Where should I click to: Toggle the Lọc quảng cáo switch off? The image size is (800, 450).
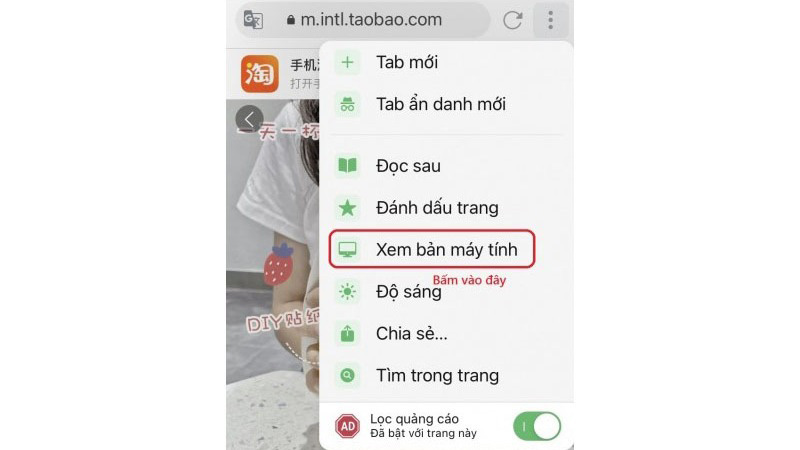click(537, 426)
